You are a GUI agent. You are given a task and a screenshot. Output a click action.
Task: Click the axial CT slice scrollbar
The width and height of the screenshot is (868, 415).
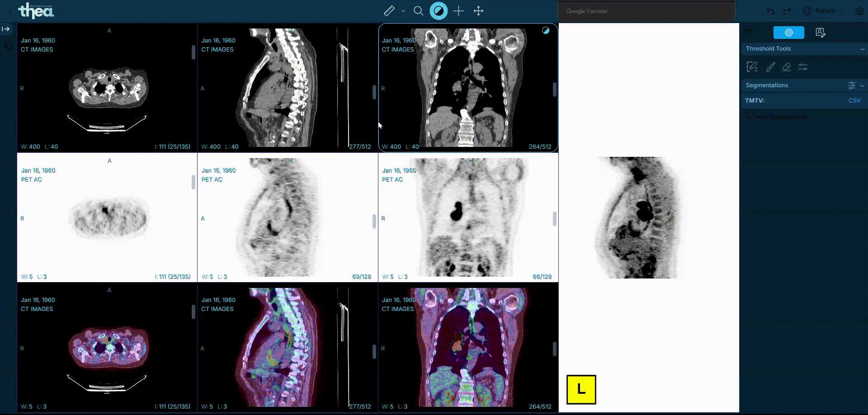tap(193, 52)
